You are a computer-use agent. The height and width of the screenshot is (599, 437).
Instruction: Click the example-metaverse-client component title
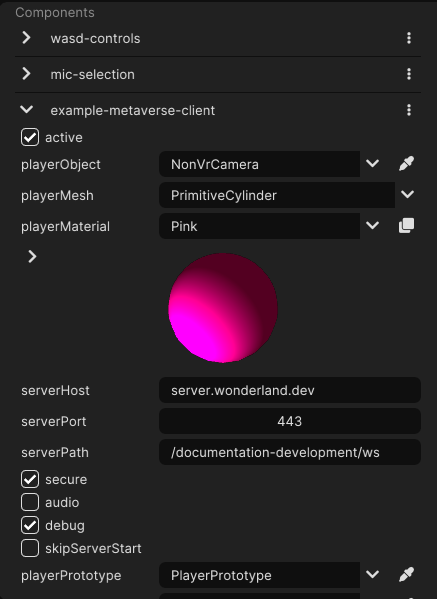(x=133, y=111)
